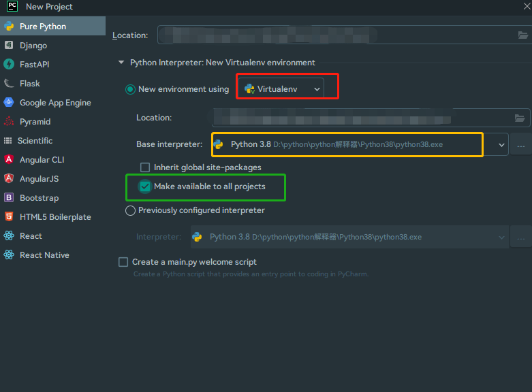Select the React Native project label

tap(44, 255)
